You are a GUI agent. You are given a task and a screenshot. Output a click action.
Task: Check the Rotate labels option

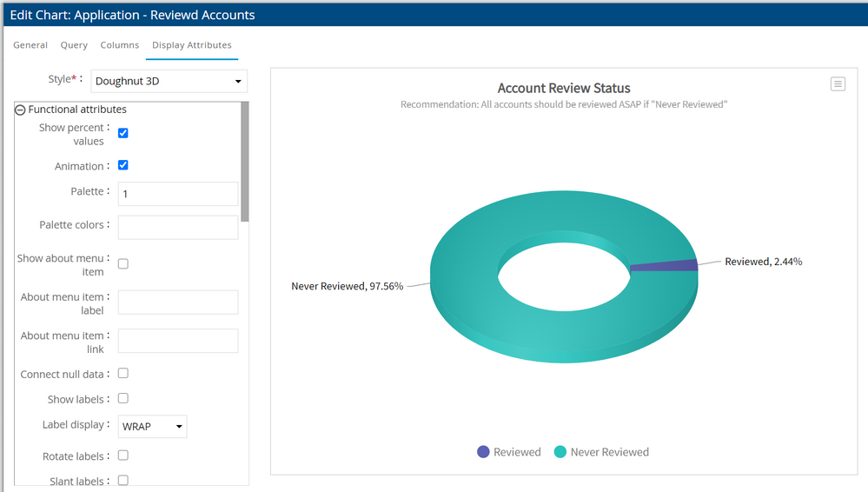click(123, 455)
